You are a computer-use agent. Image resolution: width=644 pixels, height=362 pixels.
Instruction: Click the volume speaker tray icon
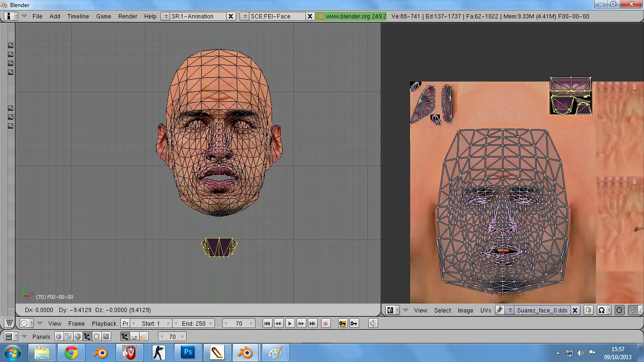580,353
